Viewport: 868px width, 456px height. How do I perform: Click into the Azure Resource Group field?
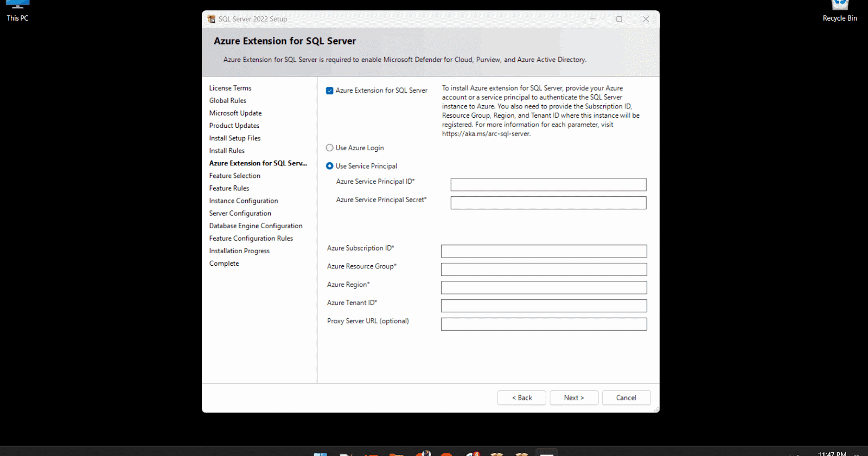pyautogui.click(x=544, y=269)
